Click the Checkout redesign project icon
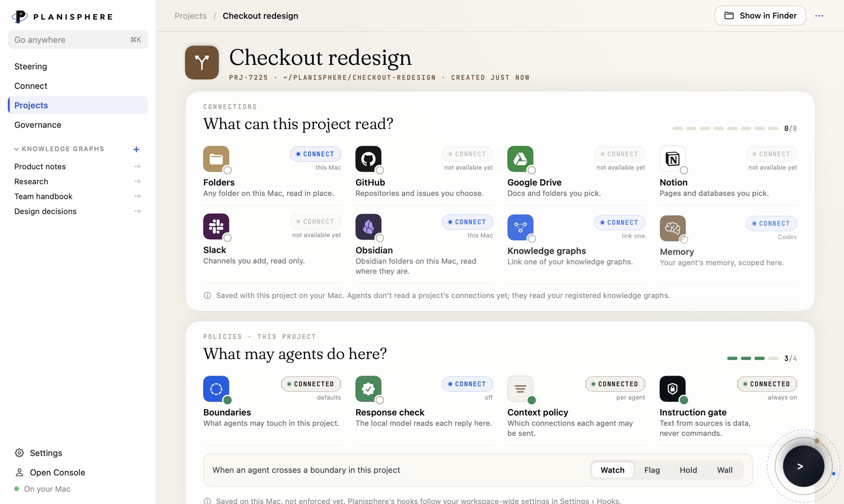Image resolution: width=844 pixels, height=504 pixels. [202, 63]
